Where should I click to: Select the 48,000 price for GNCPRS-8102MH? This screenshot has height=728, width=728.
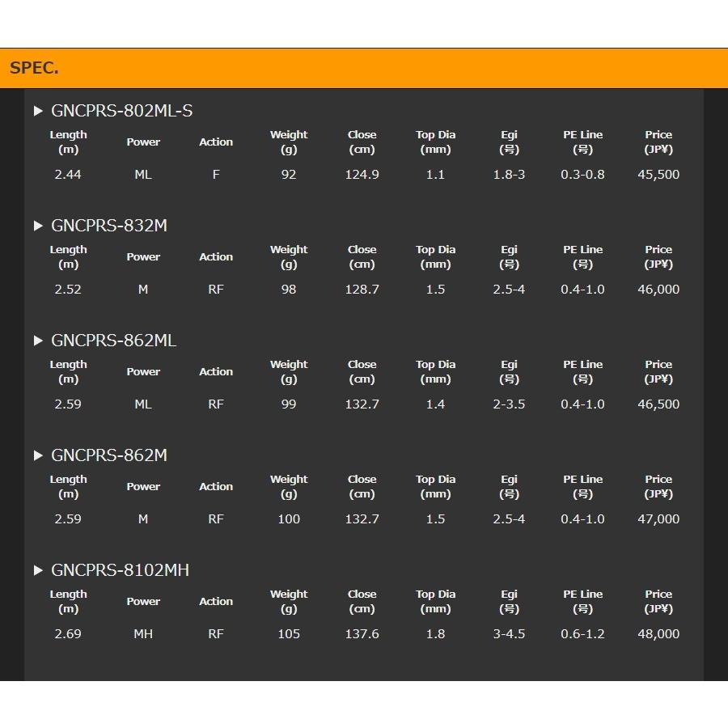click(x=658, y=634)
